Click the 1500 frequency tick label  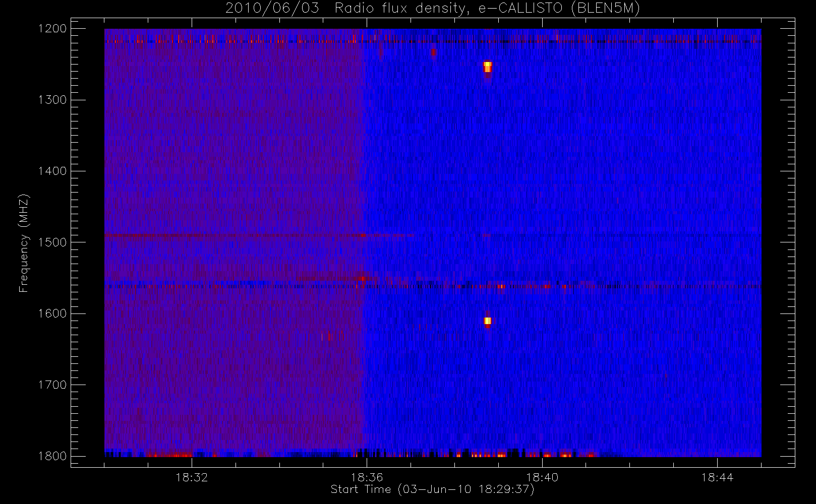(x=52, y=242)
